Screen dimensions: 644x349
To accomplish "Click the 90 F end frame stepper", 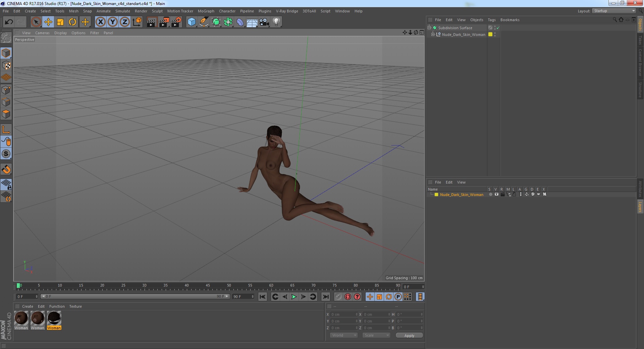I will click(253, 297).
